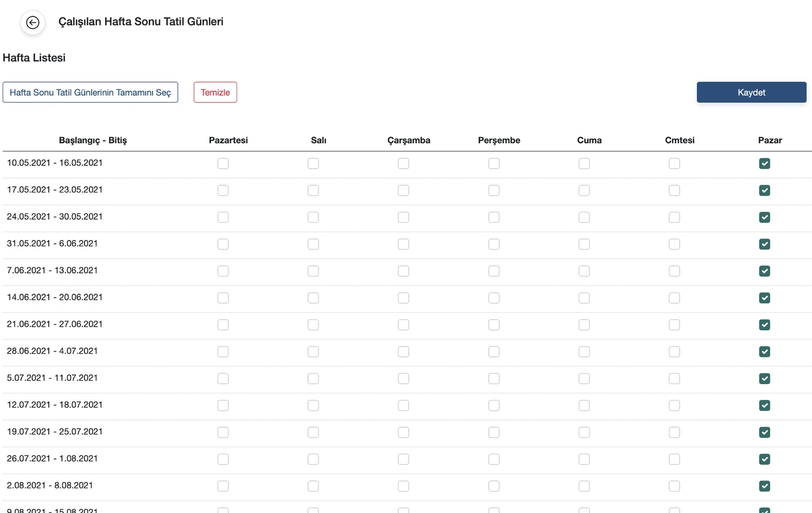Click the 'Çalışılan Hafta Sonu Tatil Günleri' title
Image resolution: width=812 pixels, height=513 pixels.
(141, 22)
